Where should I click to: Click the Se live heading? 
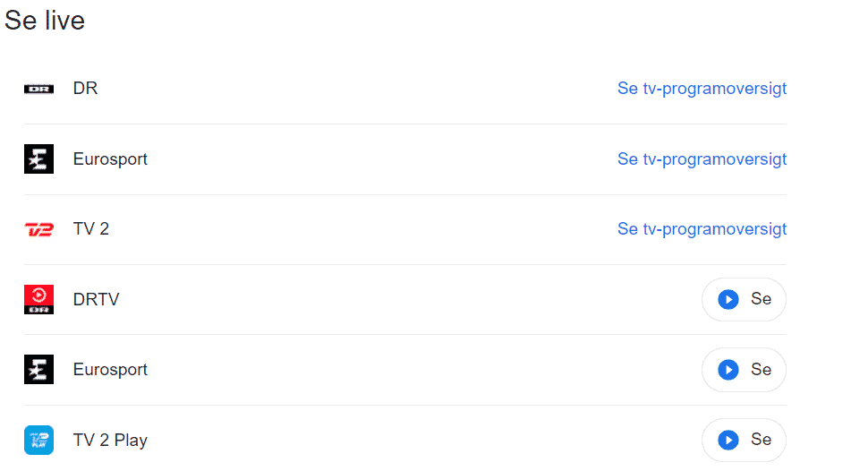pos(45,21)
